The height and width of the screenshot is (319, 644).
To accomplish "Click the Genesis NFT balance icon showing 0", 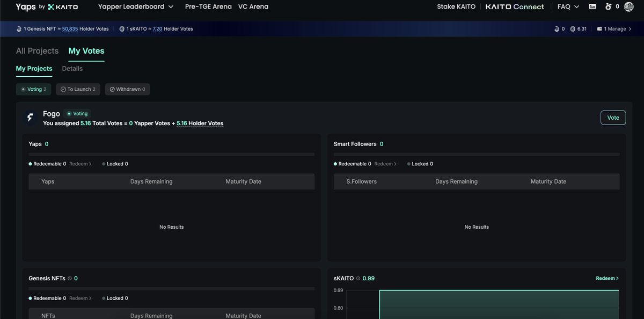I will click(x=557, y=29).
